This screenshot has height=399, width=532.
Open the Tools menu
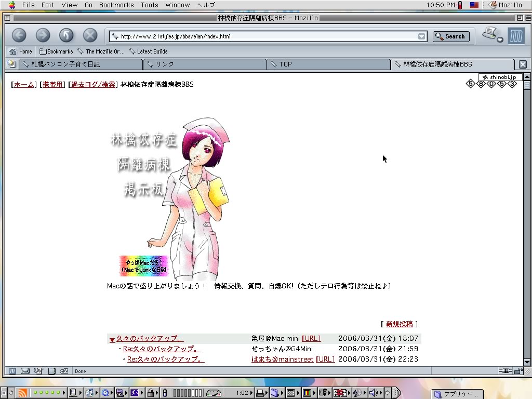[x=149, y=5]
